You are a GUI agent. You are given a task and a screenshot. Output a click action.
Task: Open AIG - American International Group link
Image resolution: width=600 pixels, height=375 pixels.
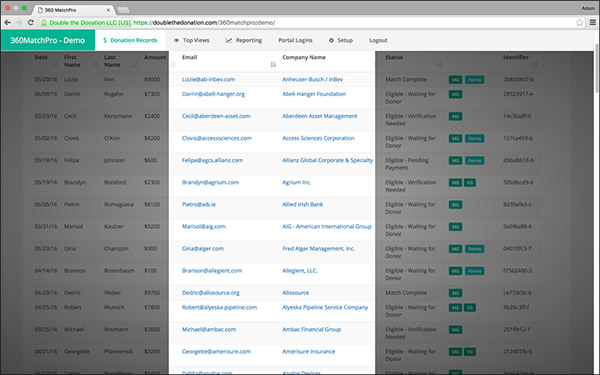[x=327, y=227]
